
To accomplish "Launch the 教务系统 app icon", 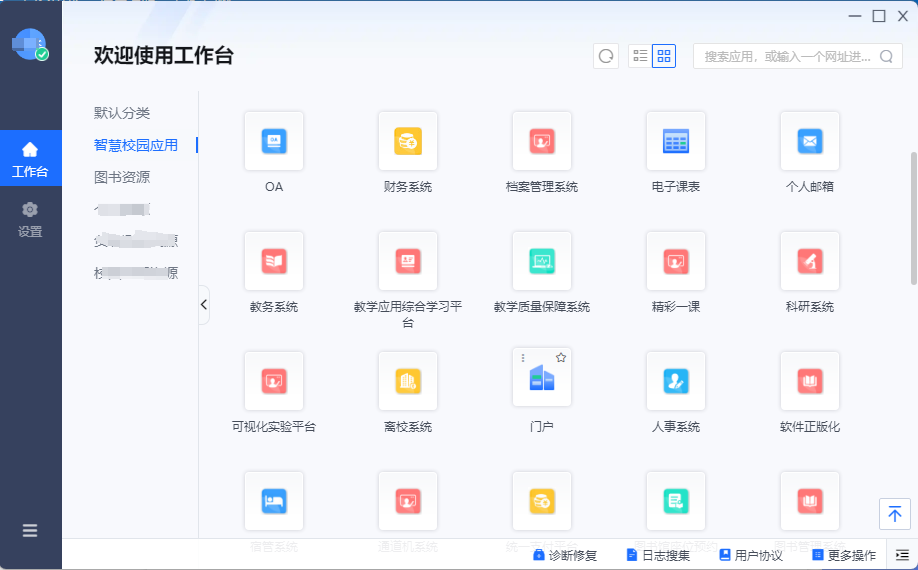I will tap(273, 262).
